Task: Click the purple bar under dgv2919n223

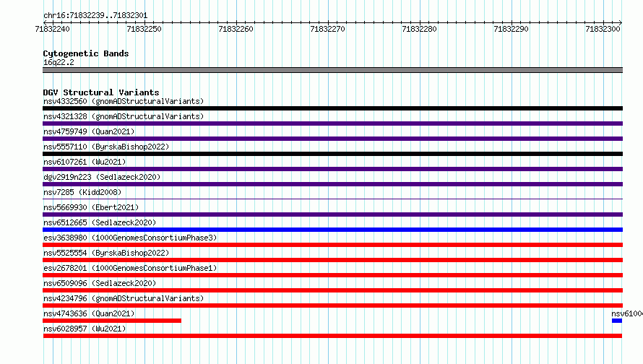Action: pos(332,184)
